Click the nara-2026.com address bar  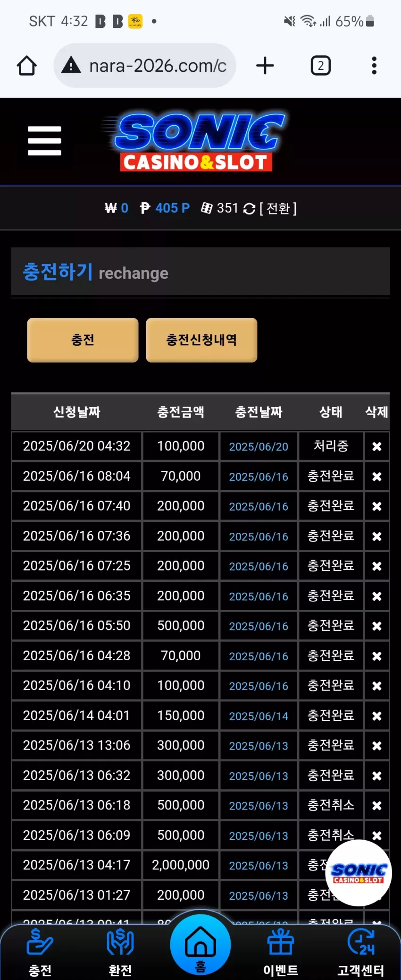145,66
